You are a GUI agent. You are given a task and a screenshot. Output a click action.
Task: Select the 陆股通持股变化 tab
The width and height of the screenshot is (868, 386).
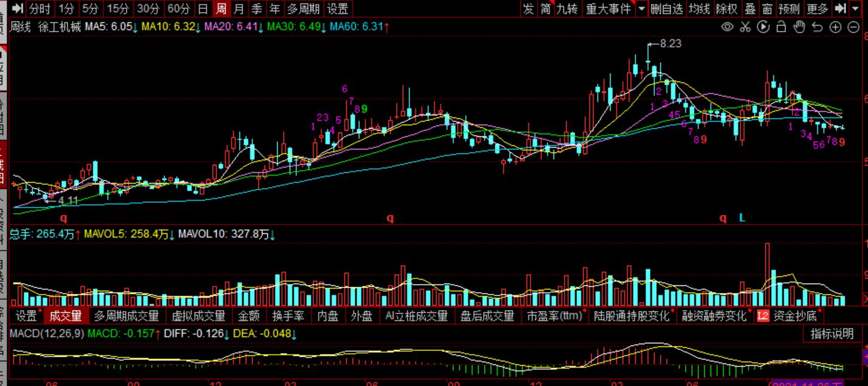click(x=632, y=315)
